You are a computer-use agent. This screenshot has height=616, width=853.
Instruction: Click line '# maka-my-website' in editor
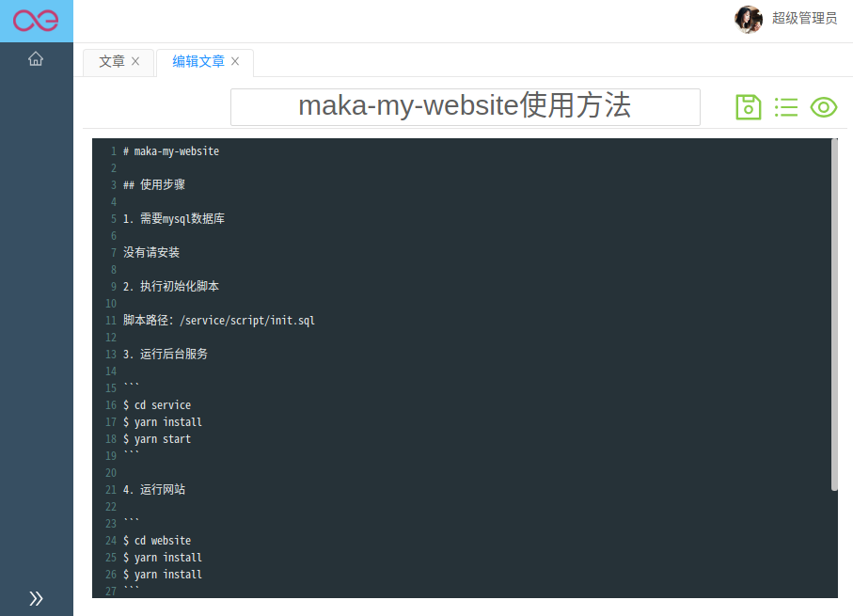(x=171, y=151)
